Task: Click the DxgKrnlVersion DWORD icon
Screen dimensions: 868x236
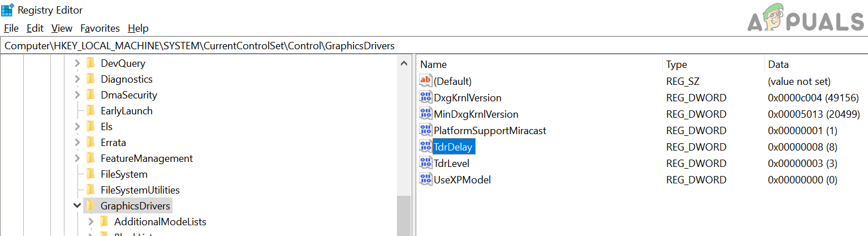Action: pyautogui.click(x=425, y=98)
